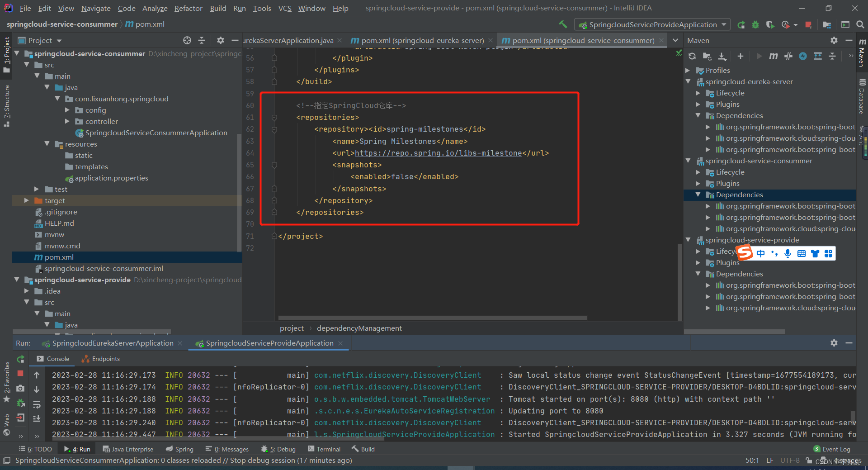Rerun SpringcloudServiceProvideApplication from the main toolbar
868x470 pixels.
tap(741, 25)
